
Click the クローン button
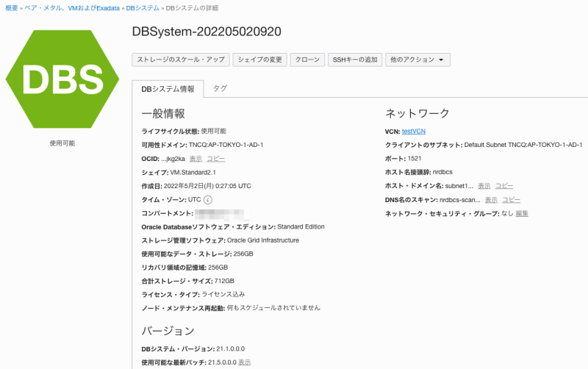pos(307,60)
